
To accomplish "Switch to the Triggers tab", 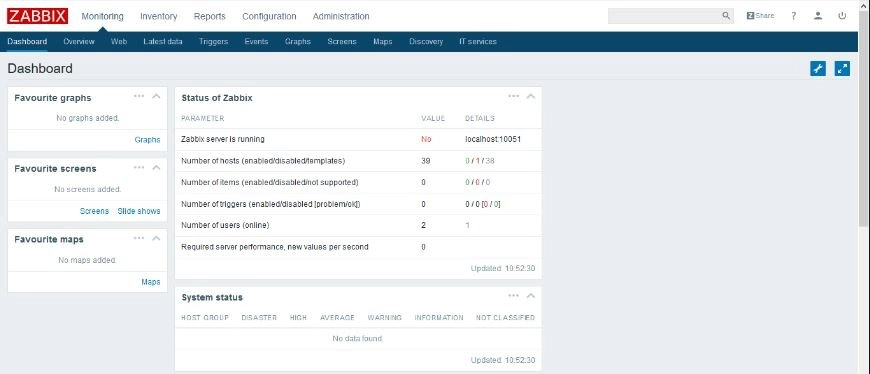I will click(214, 42).
